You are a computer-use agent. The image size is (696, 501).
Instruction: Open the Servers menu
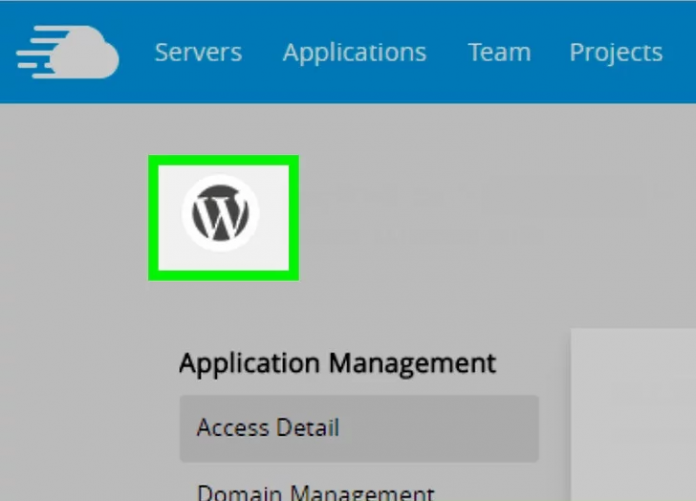coord(198,52)
